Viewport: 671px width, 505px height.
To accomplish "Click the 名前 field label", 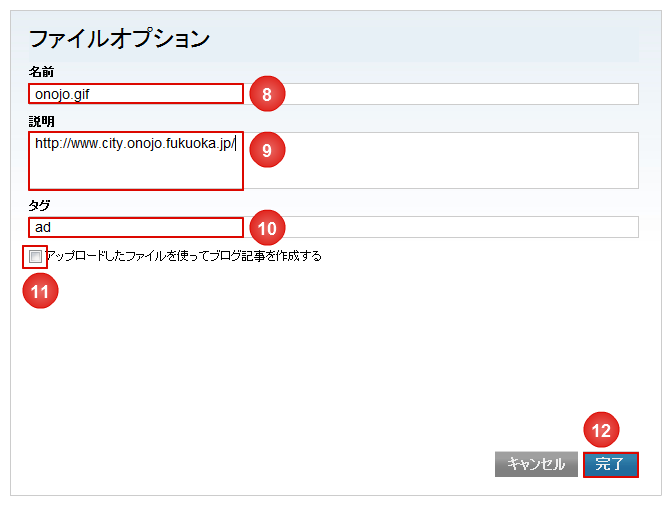I will (x=41, y=72).
